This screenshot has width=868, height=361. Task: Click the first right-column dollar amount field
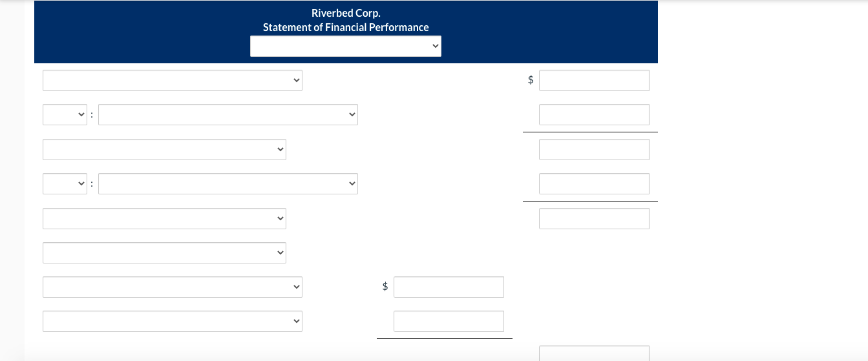594,80
